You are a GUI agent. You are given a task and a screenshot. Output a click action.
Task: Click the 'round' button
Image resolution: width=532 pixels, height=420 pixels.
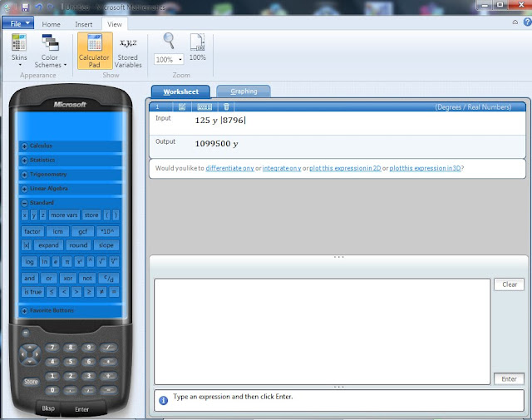[x=78, y=245]
